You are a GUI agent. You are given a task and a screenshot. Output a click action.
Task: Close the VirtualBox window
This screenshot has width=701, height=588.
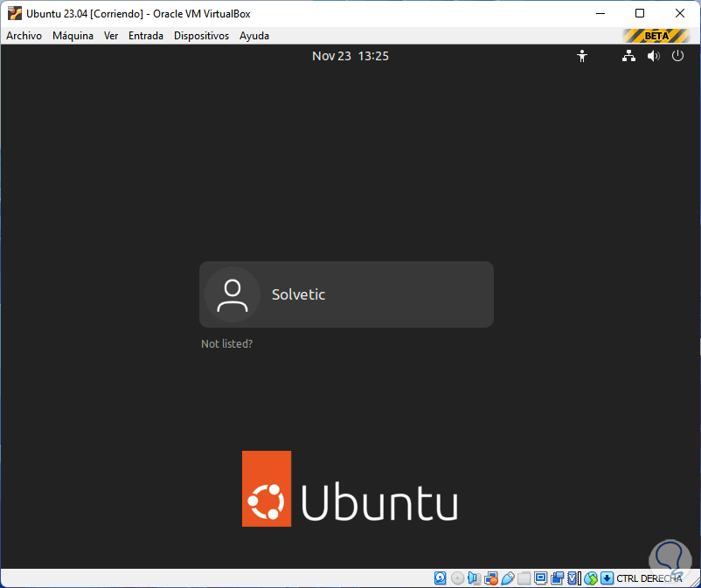[679, 14]
